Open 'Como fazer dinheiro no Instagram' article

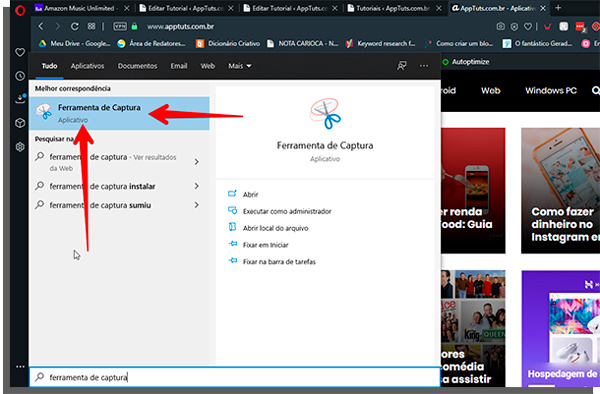pos(561,190)
